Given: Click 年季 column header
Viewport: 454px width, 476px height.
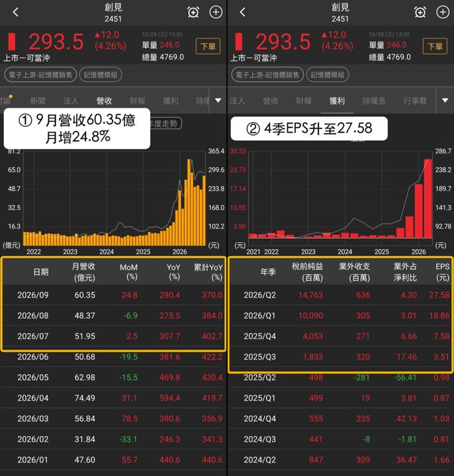Looking at the screenshot, I should (268, 272).
